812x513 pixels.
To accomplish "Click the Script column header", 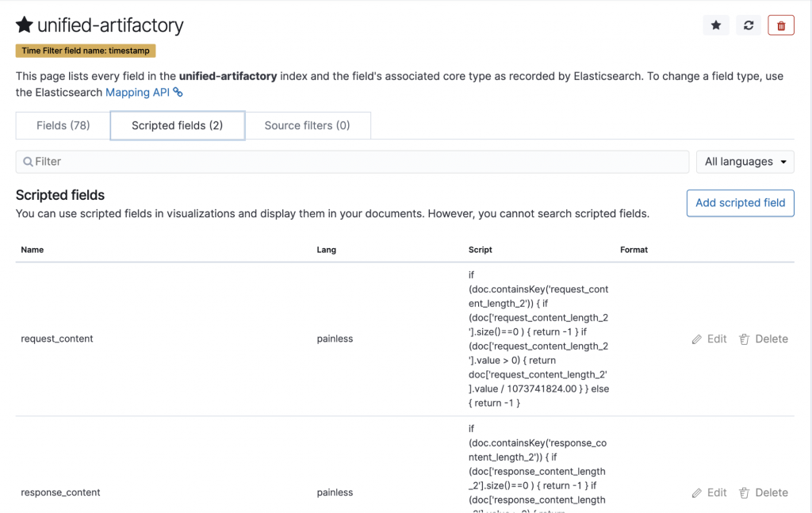I will tap(480, 250).
